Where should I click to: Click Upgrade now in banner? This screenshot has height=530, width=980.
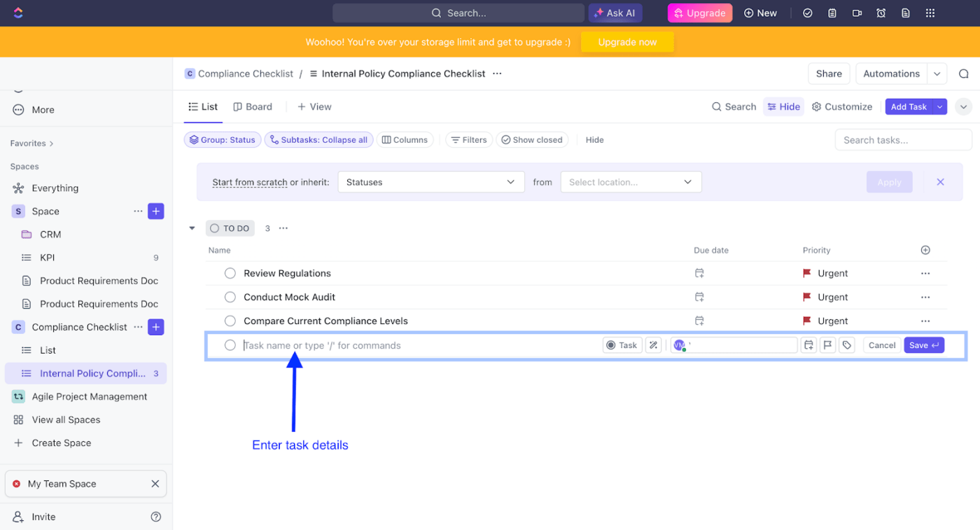tap(627, 42)
